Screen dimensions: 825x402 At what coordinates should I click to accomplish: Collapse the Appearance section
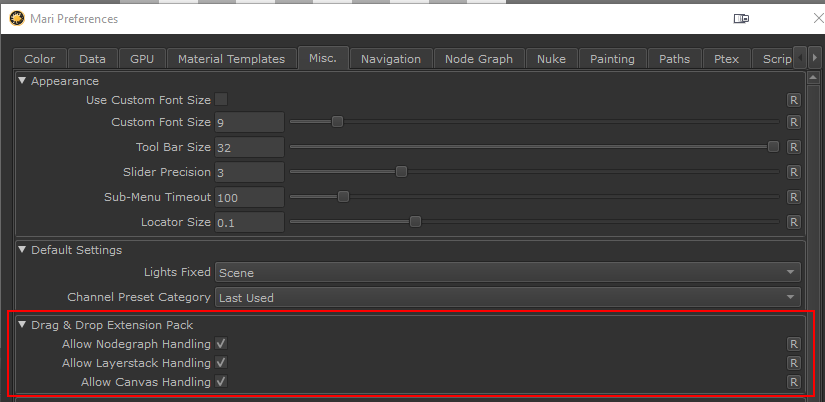click(23, 81)
